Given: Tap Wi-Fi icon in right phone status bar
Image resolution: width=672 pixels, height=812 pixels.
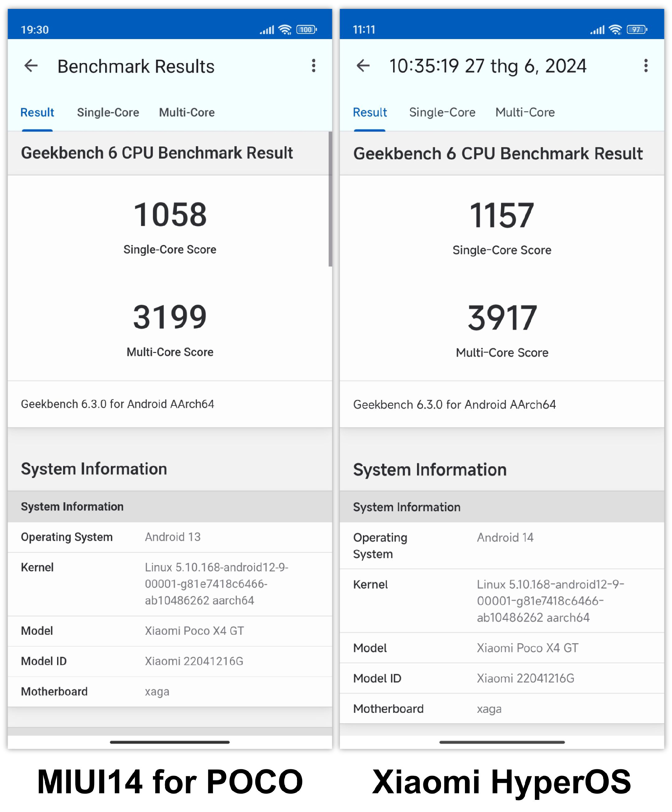Looking at the screenshot, I should [616, 30].
